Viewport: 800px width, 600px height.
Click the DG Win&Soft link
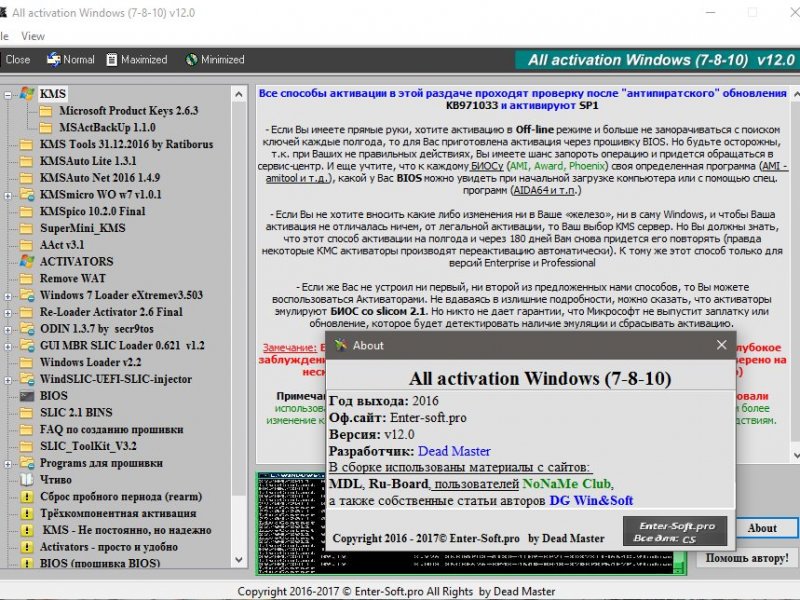pos(591,501)
